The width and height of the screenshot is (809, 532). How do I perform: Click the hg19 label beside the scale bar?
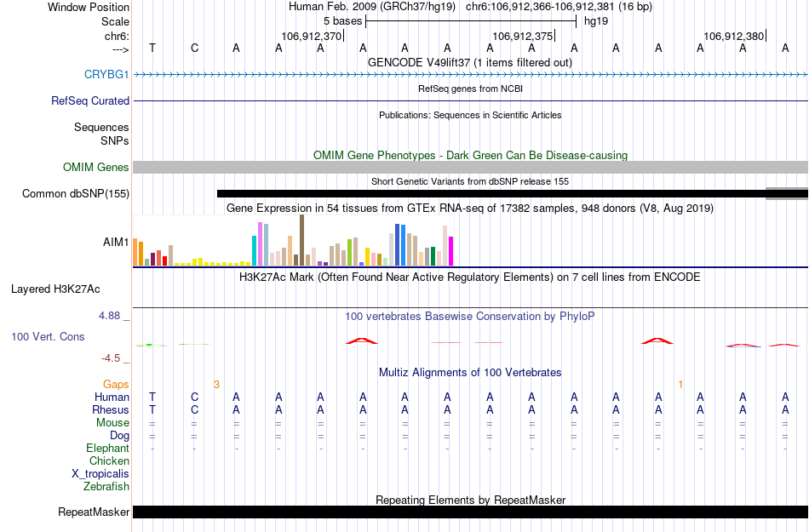tap(596, 21)
